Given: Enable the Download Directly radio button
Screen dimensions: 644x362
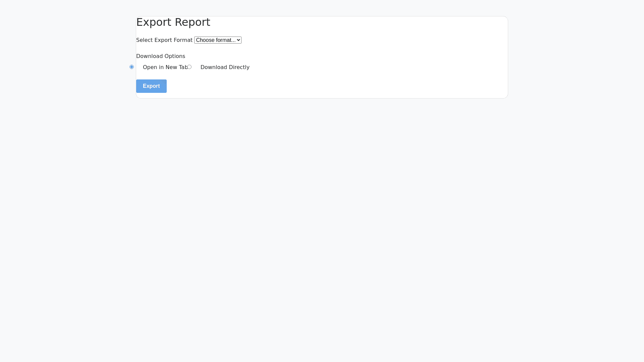Looking at the screenshot, I should (x=190, y=67).
